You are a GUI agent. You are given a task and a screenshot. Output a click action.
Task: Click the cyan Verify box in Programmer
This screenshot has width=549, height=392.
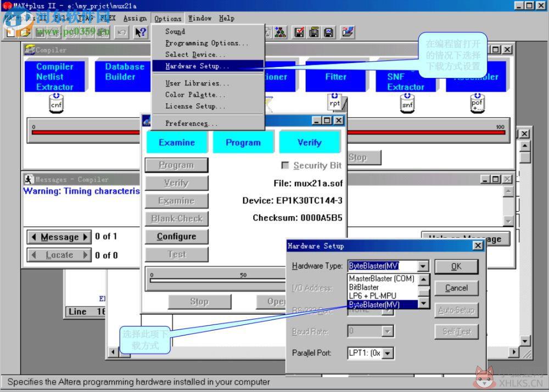click(310, 142)
